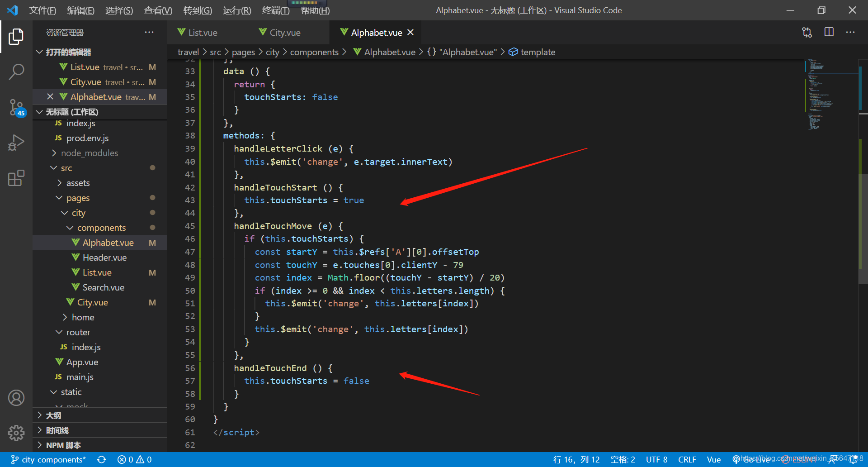Switch to the List.vue editor tab
The image size is (868, 467).
point(208,33)
